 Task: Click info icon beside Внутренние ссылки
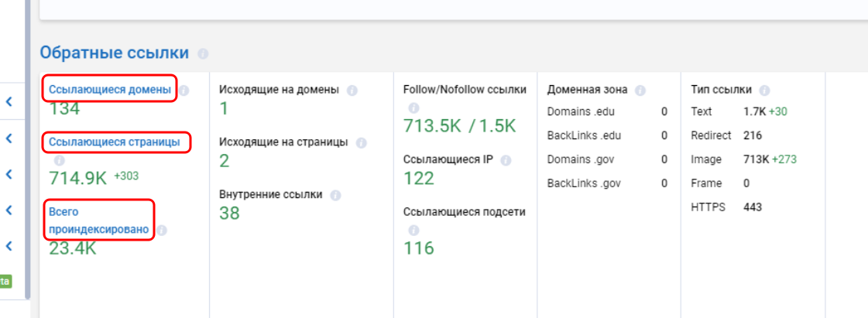(335, 196)
